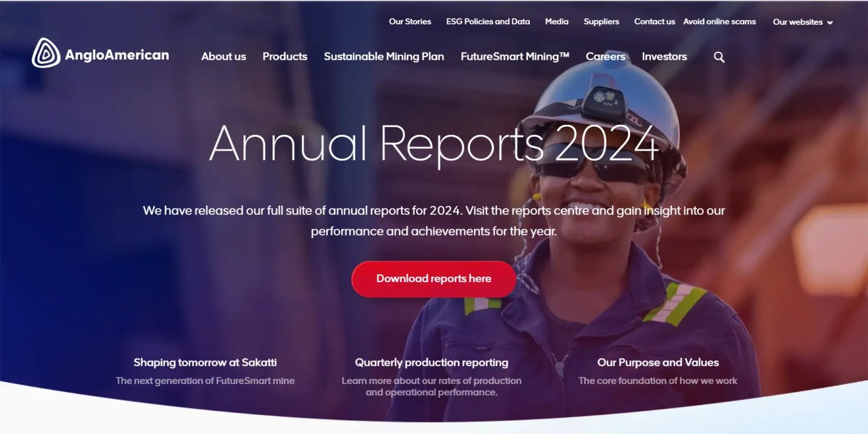Open the Sustainable Mining Plan menu
This screenshot has width=868, height=434.
384,56
